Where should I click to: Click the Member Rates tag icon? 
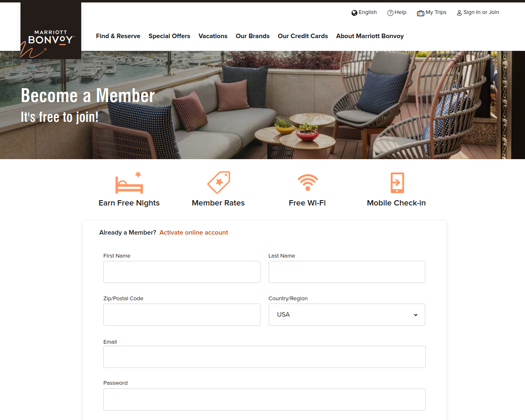(219, 183)
